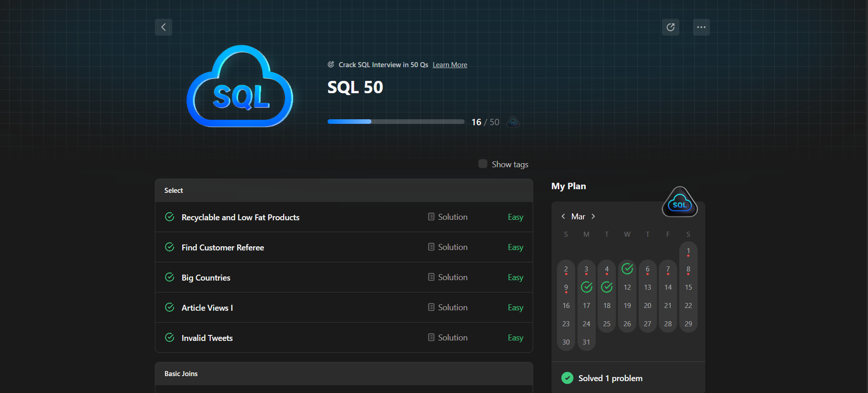Click the 16 / 50 progress count

pyautogui.click(x=485, y=122)
